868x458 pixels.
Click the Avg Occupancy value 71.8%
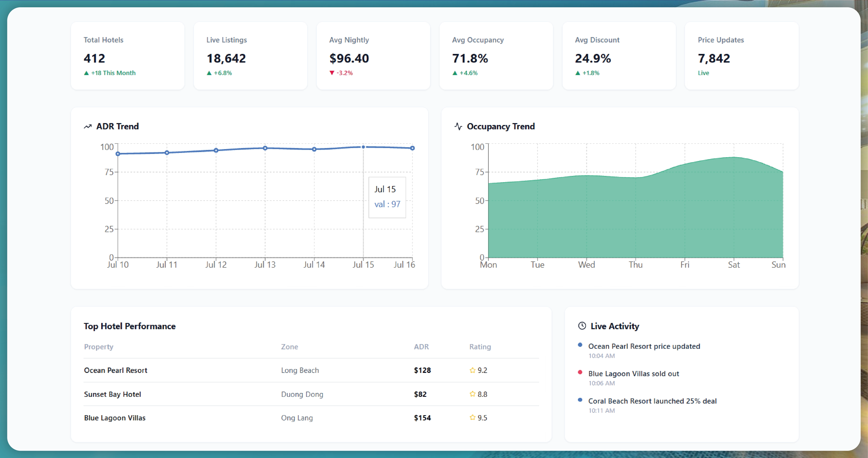470,58
